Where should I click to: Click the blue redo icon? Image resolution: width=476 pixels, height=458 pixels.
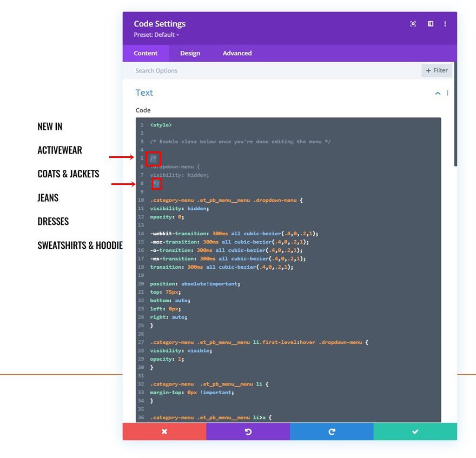(332, 431)
